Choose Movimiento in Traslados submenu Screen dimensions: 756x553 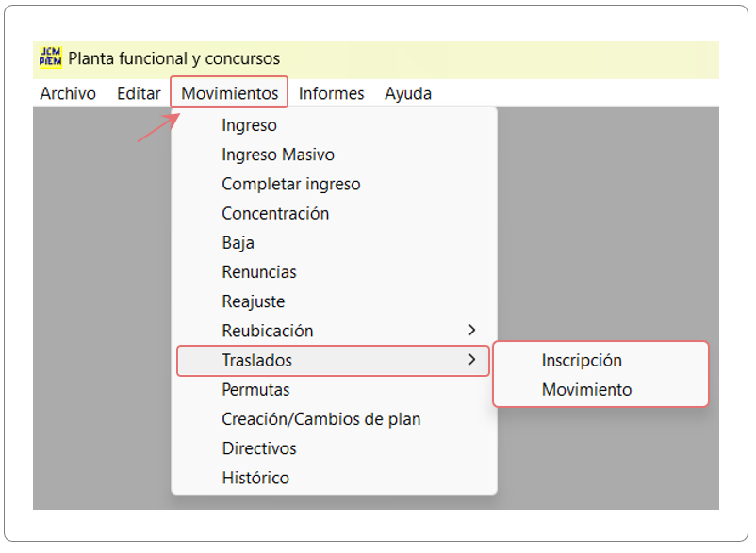(600, 390)
